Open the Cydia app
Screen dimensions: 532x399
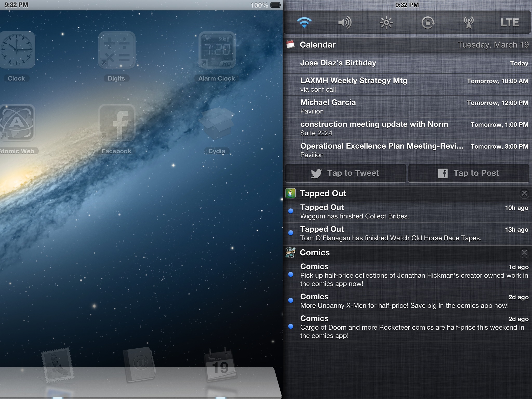[x=217, y=123]
